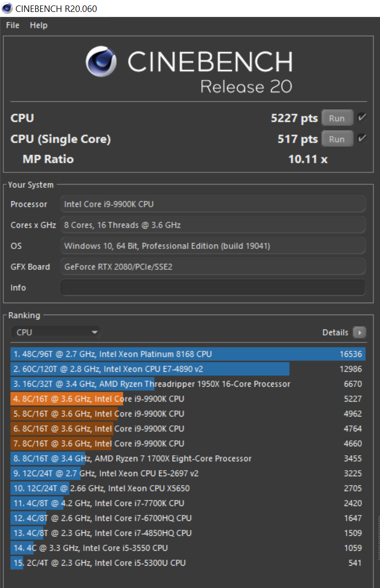Select the Core i5-5300U ranking entry
380x588 pixels.
[188, 563]
